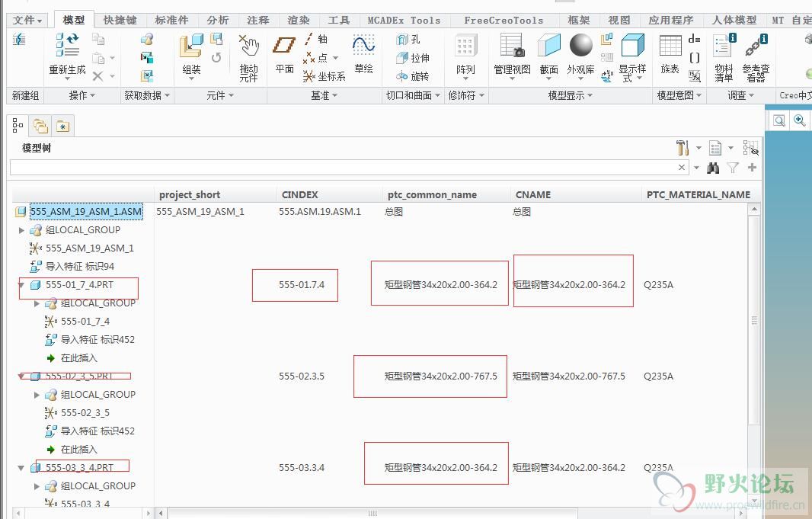Collapse the 555-03_3_4.PRT tree node
Viewport: 812px width, 519px height.
pos(21,468)
